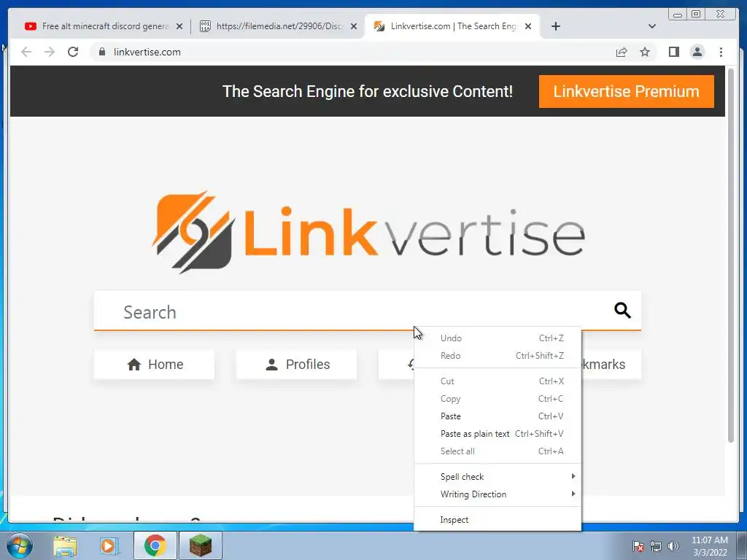
Task: Click the address bar URL linkvertise.com
Action: pos(147,52)
